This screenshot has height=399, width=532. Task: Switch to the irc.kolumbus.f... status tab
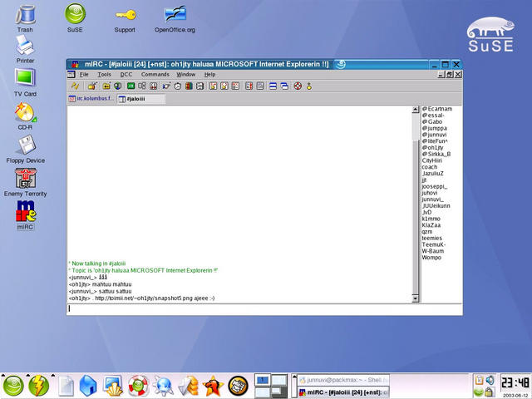tap(91, 99)
